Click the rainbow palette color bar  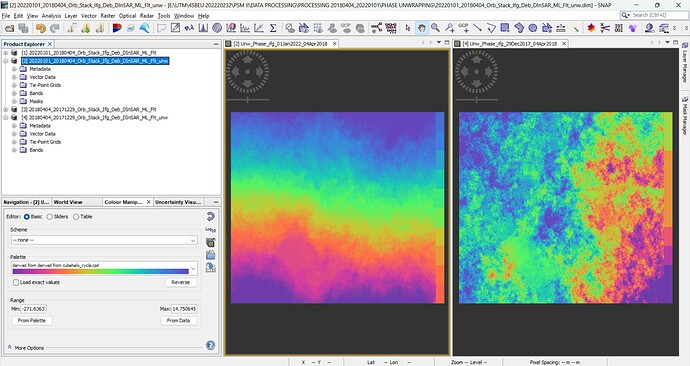pyautogui.click(x=100, y=271)
